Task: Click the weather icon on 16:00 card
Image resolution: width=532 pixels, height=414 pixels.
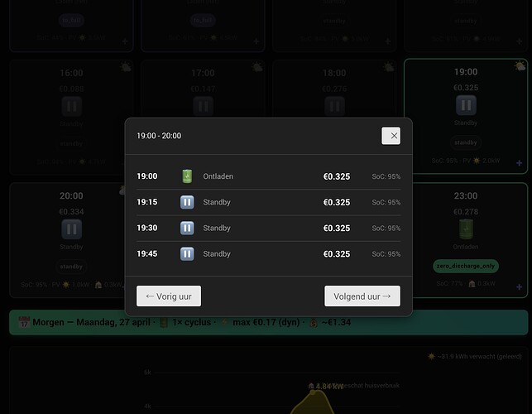Action: pos(126,67)
